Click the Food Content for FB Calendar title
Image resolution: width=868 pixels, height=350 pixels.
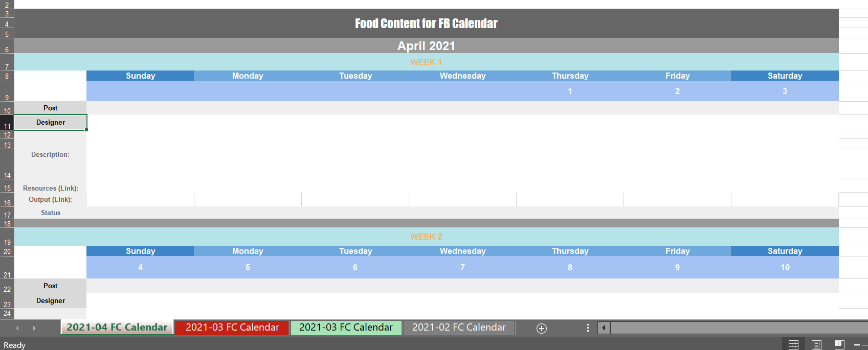coord(426,24)
